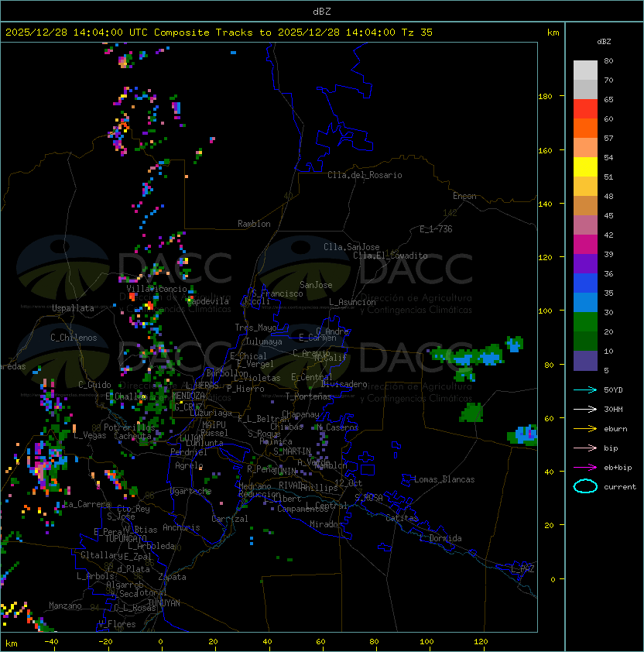The height and width of the screenshot is (652, 644).
Task: Click the cyan current-storm ellipse symbol
Action: coord(585,486)
